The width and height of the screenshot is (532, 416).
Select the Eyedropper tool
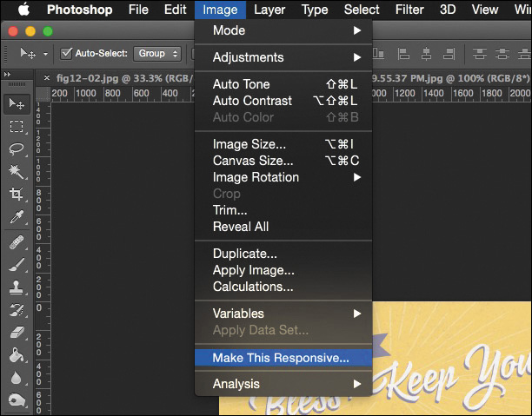pyautogui.click(x=17, y=217)
